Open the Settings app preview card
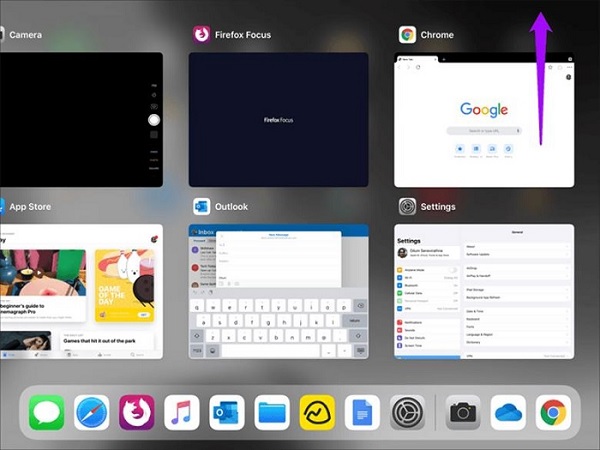Image resolution: width=600 pixels, height=450 pixels. [484, 291]
